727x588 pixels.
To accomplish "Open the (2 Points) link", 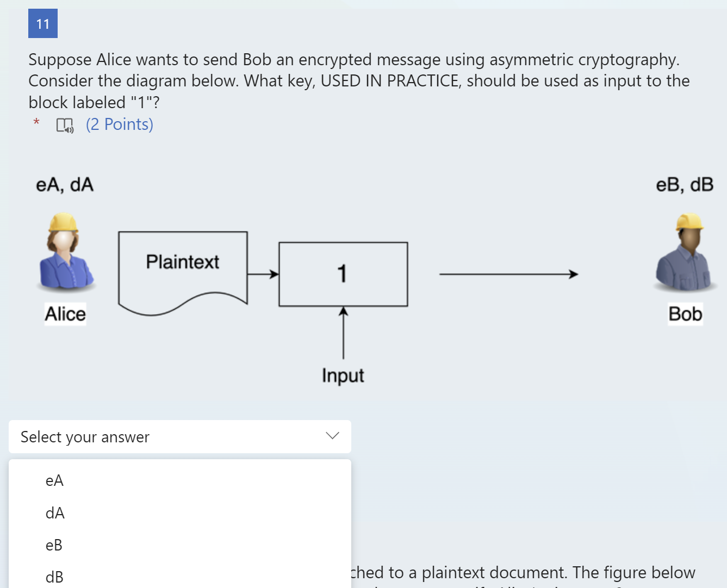I will coord(119,124).
